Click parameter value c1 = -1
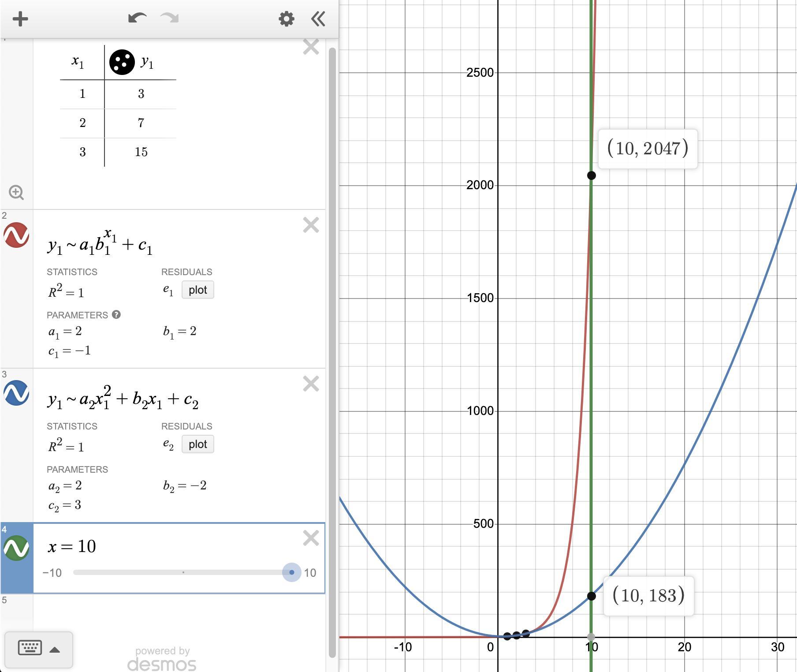 70,351
